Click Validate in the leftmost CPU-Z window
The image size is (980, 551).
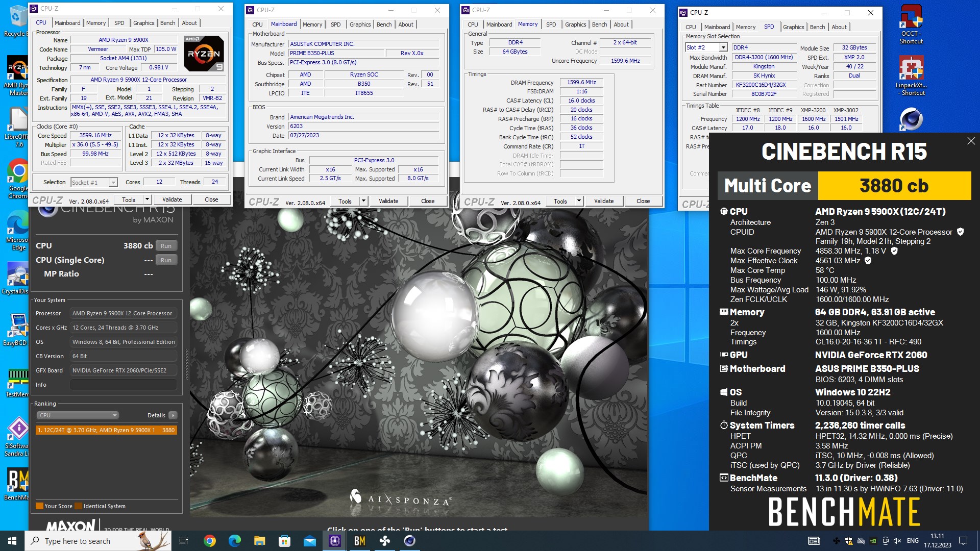(x=172, y=199)
